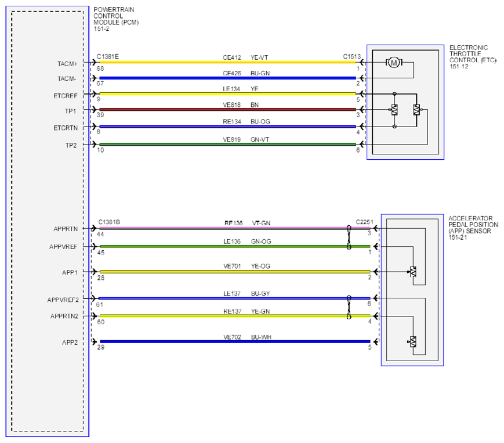Click the thick blue VE702 wire
Screen dimensions: 504x443
(235, 341)
